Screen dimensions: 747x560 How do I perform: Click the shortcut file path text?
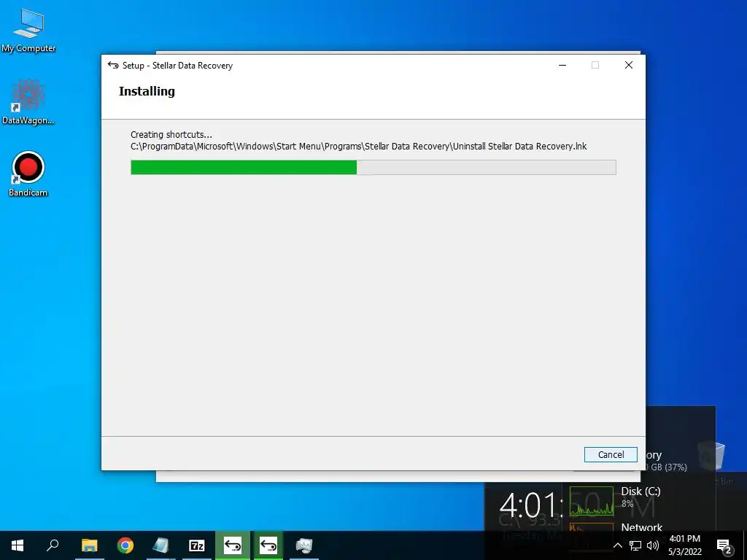pos(359,146)
